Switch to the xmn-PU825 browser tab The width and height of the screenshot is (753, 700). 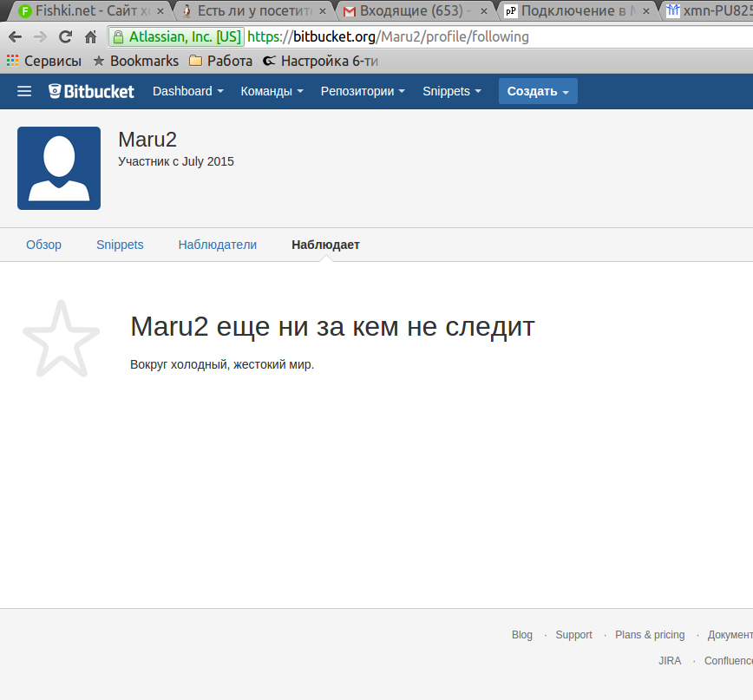coord(709,10)
